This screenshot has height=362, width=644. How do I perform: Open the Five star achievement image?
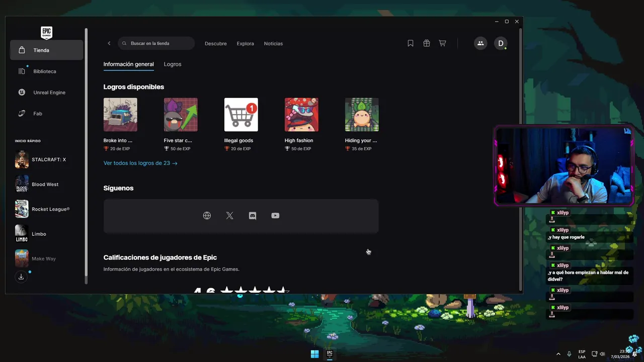point(181,115)
